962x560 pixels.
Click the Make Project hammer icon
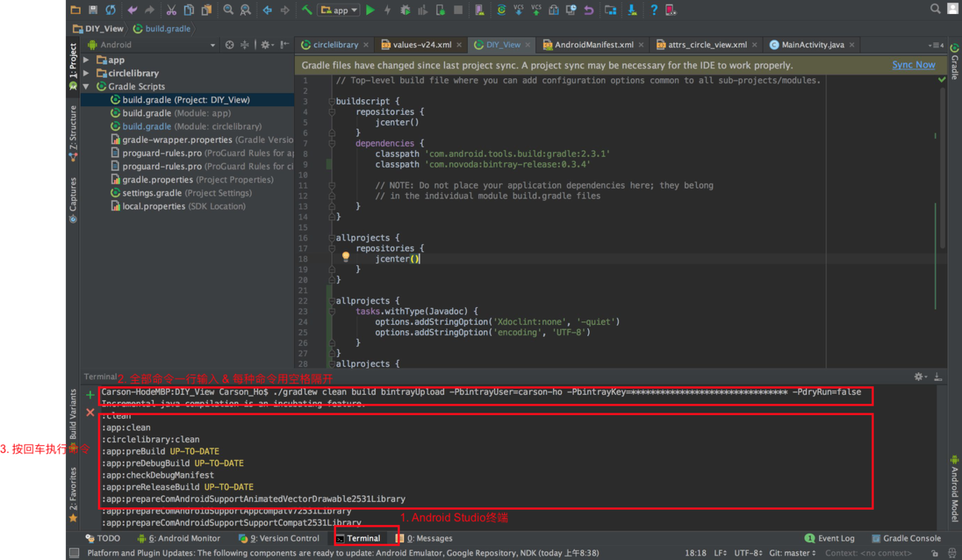pos(307,10)
